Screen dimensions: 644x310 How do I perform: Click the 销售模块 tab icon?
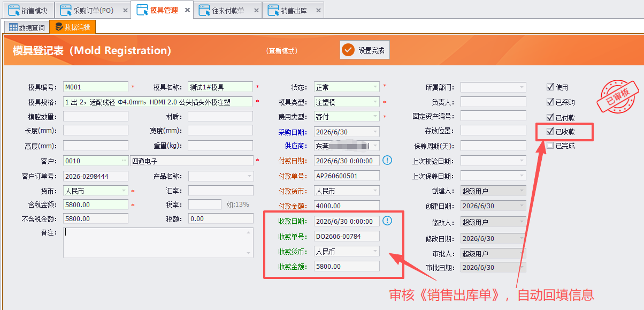pos(14,10)
